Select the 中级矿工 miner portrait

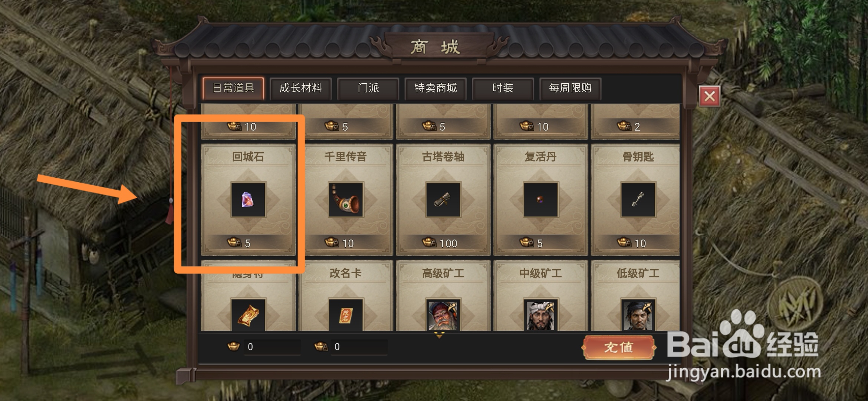tap(540, 314)
